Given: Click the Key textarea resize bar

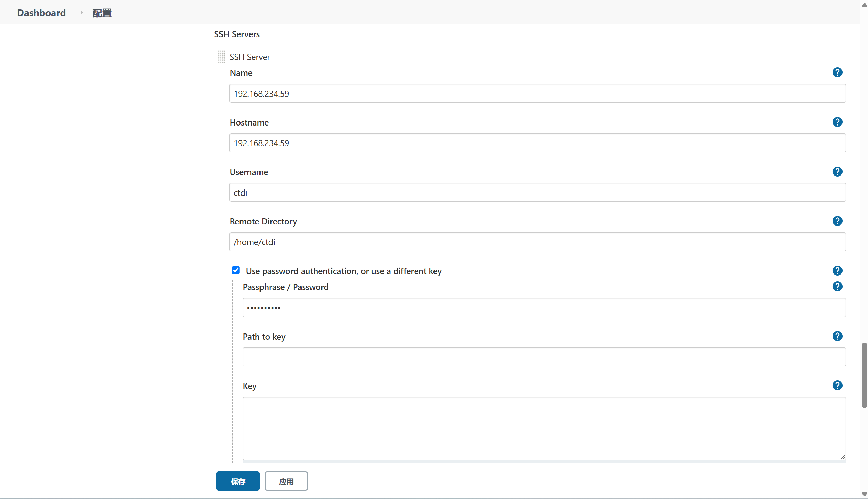Looking at the screenshot, I should click(544, 461).
